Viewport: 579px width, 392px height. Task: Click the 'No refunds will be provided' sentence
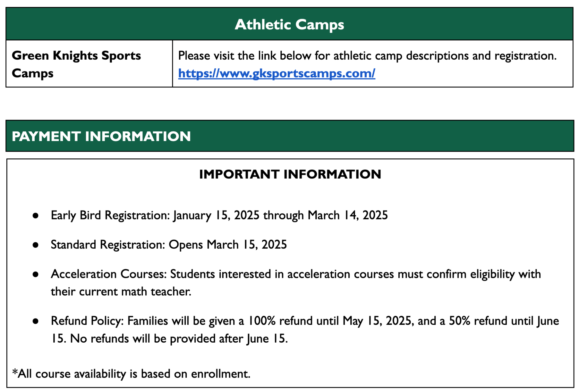(179, 339)
